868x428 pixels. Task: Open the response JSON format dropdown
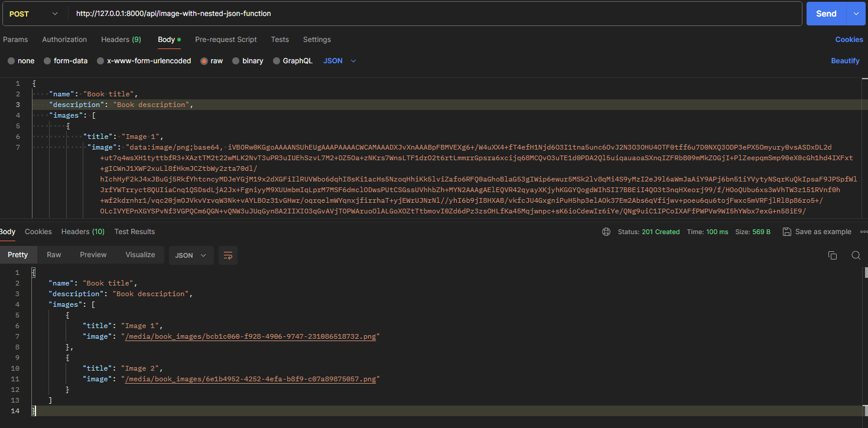[191, 255]
